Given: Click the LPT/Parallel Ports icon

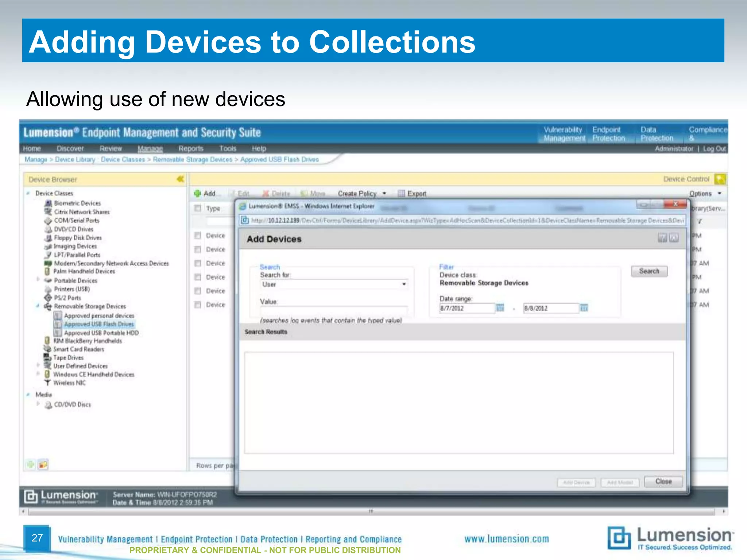Looking at the screenshot, I should click(x=48, y=255).
